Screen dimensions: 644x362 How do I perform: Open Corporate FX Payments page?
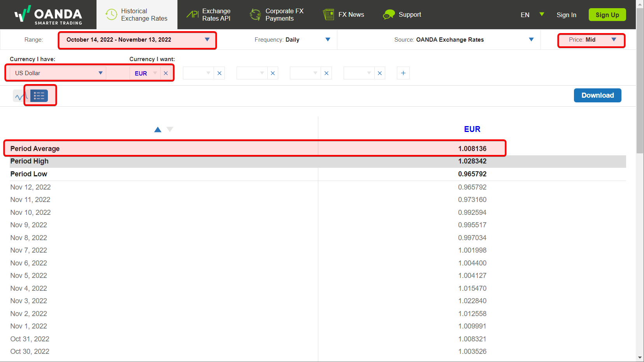[x=277, y=15]
